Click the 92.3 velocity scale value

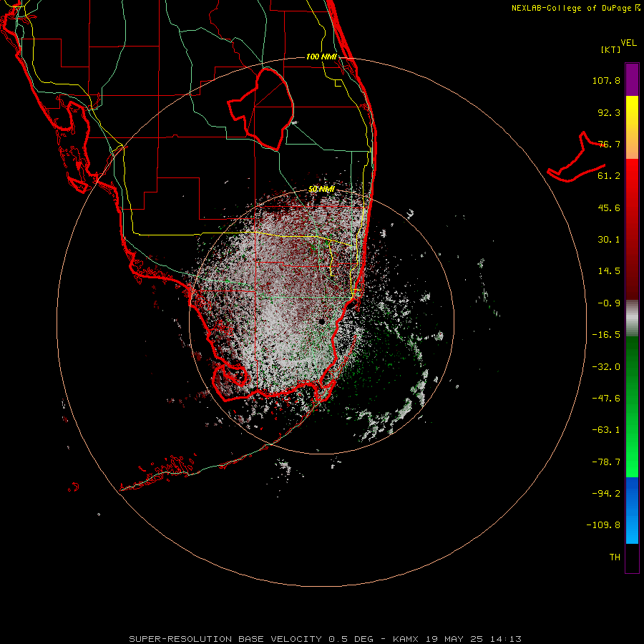coord(609,112)
